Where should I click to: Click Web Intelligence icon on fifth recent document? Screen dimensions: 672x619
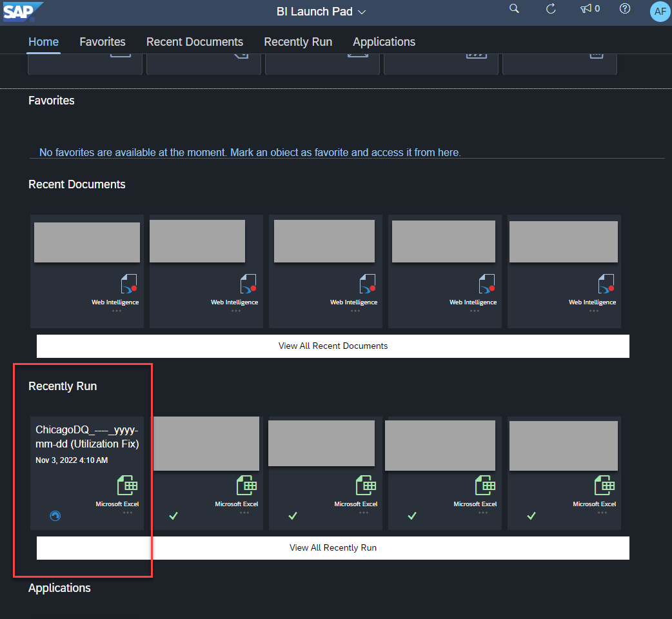(606, 284)
